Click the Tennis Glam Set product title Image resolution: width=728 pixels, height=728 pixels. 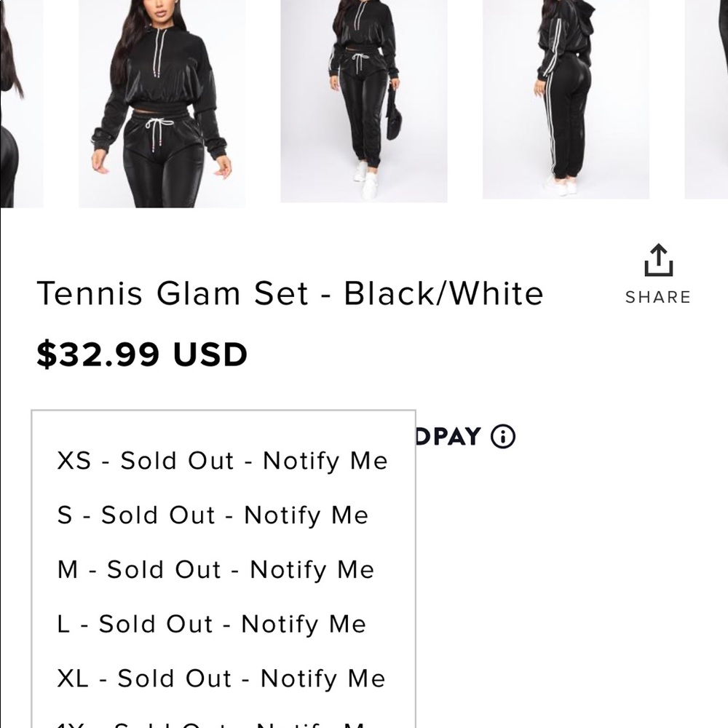pyautogui.click(x=290, y=293)
